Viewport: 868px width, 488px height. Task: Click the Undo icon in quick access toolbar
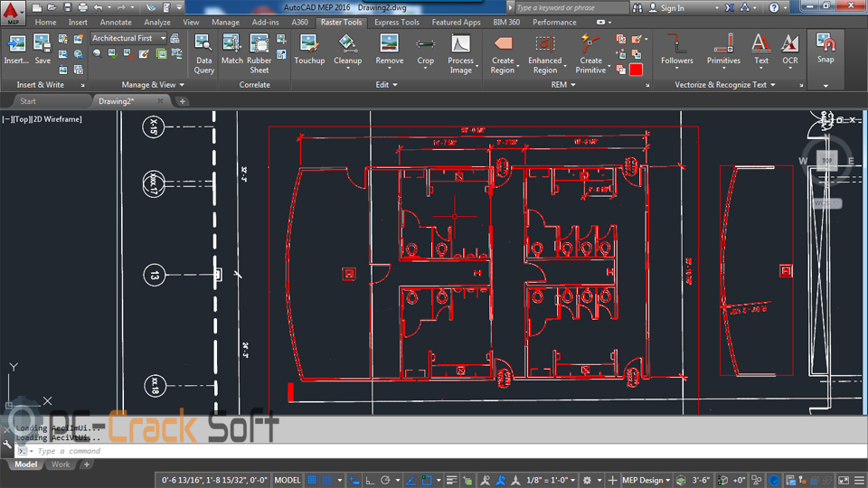click(98, 8)
